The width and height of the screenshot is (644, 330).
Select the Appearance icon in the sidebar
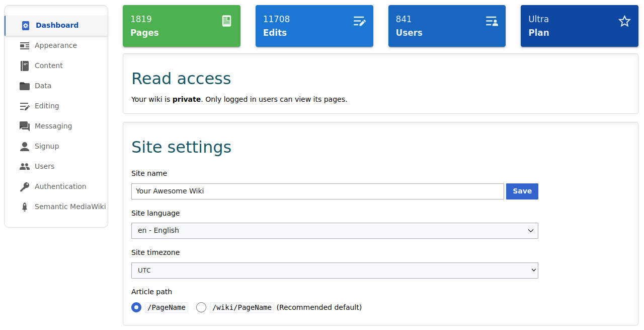24,45
